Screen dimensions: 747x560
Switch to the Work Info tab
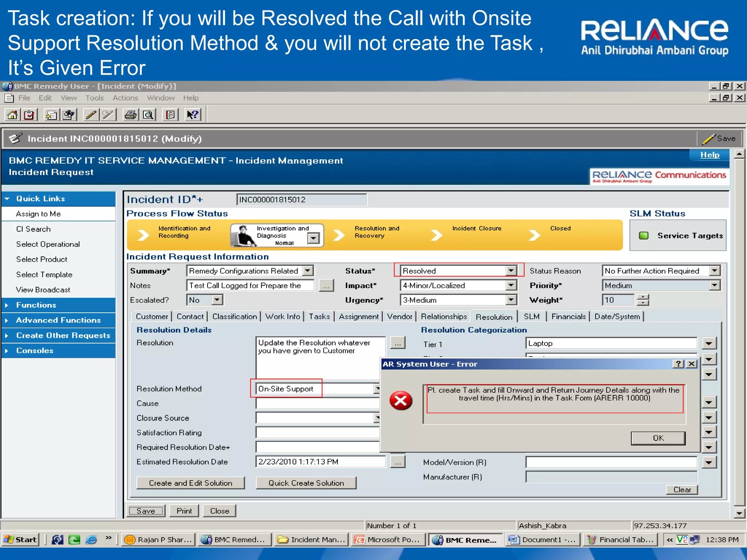pyautogui.click(x=283, y=316)
